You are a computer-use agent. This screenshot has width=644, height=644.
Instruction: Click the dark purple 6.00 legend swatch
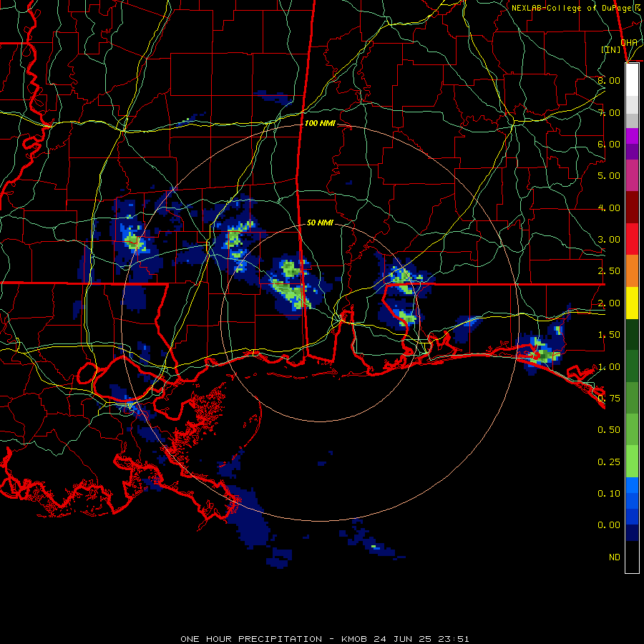(x=632, y=152)
